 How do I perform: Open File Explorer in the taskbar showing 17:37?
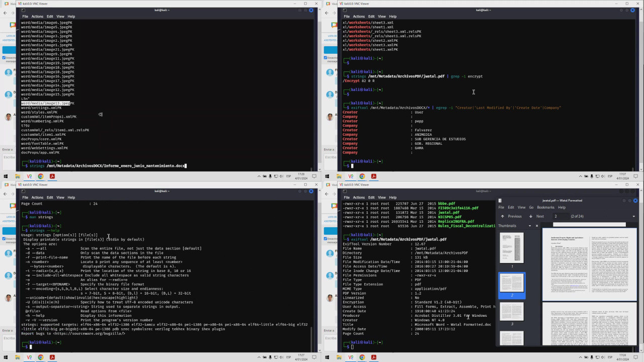pos(340,176)
